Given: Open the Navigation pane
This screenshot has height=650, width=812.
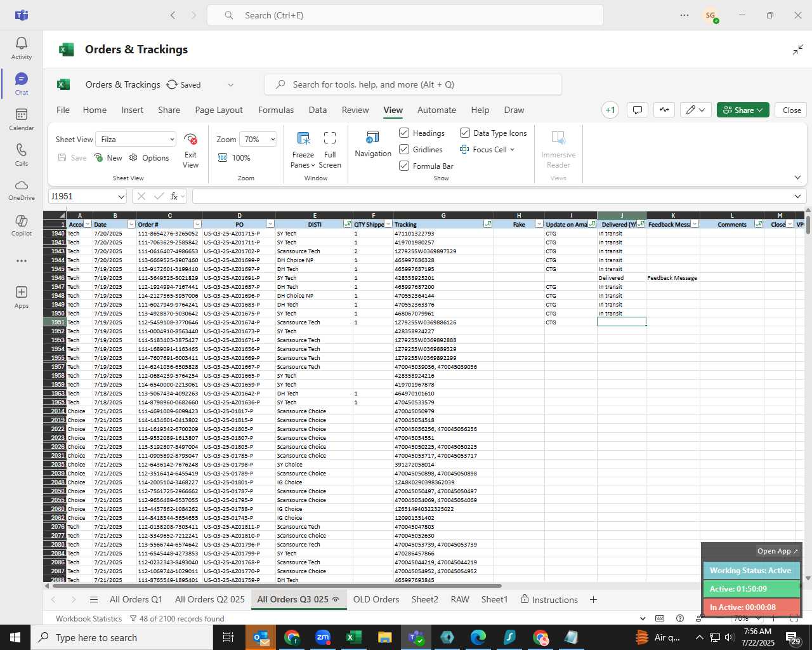Looking at the screenshot, I should point(373,144).
